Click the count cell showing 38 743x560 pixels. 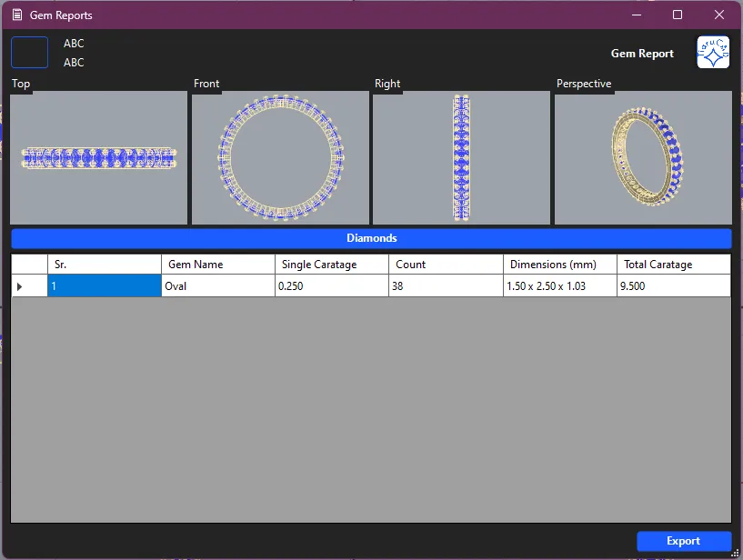[x=446, y=286]
